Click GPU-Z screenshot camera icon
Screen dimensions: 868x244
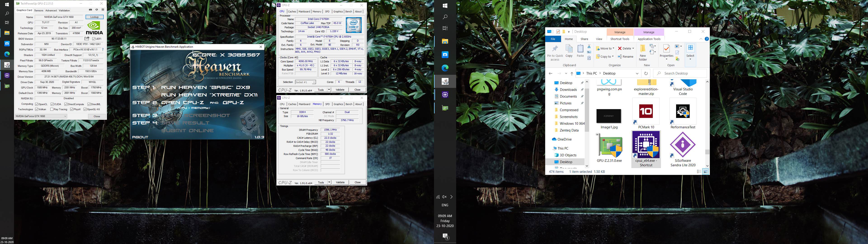click(x=91, y=10)
